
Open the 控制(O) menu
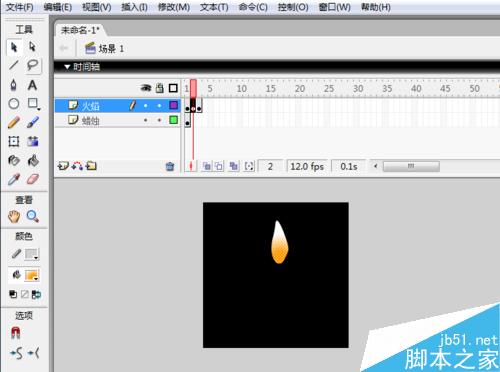(x=293, y=7)
